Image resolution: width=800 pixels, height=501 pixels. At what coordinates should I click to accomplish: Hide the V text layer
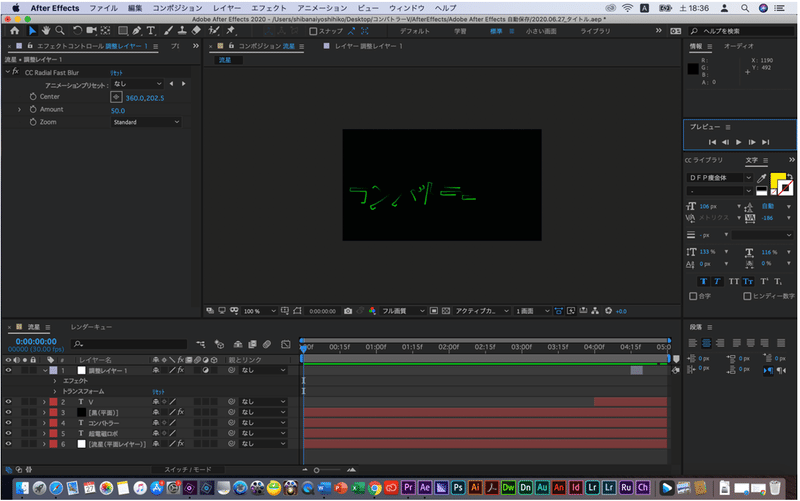8,402
